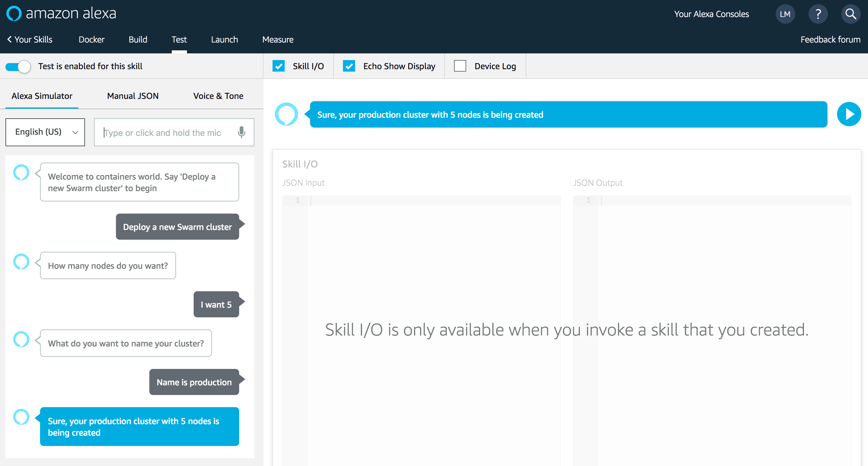Uncheck the Skill I/O checkbox
Screen dimensions: 868x466
(279, 66)
